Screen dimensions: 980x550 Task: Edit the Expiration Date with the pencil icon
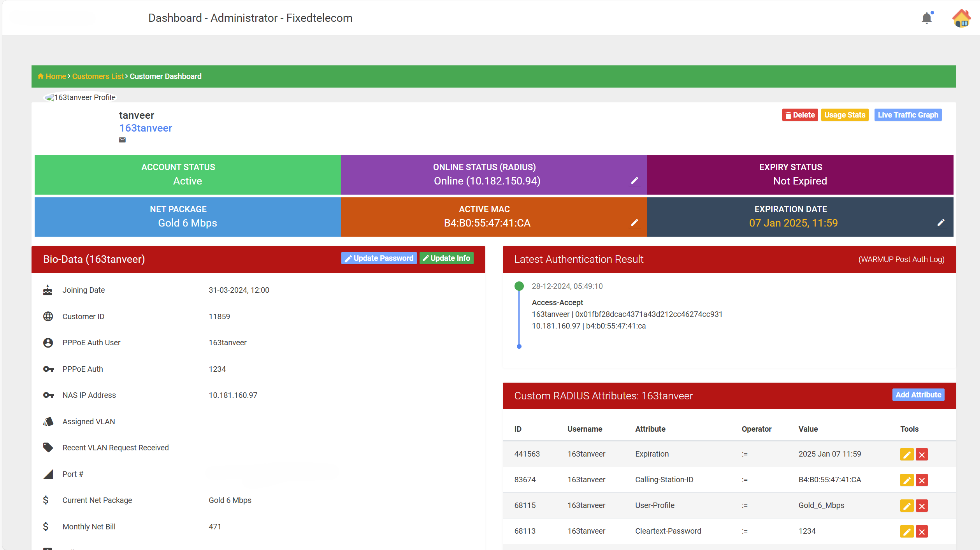pos(941,222)
